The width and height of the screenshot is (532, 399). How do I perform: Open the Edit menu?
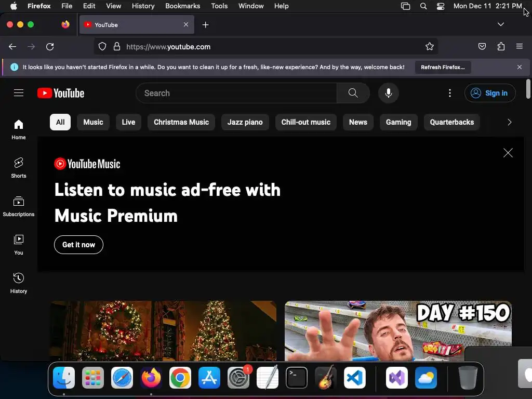pos(89,6)
